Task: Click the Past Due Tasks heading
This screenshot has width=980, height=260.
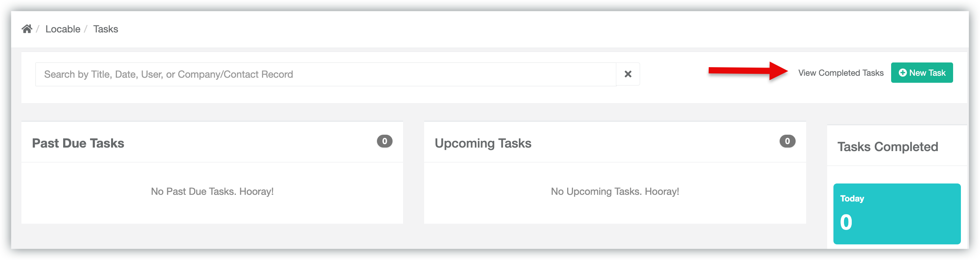Action: coord(78,143)
